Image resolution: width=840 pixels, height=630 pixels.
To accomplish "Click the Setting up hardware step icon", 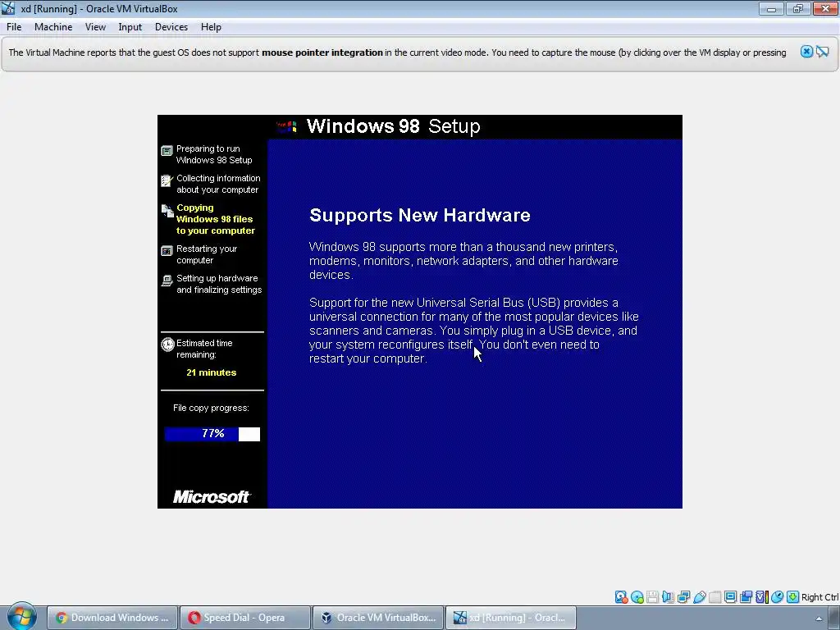I will (167, 281).
